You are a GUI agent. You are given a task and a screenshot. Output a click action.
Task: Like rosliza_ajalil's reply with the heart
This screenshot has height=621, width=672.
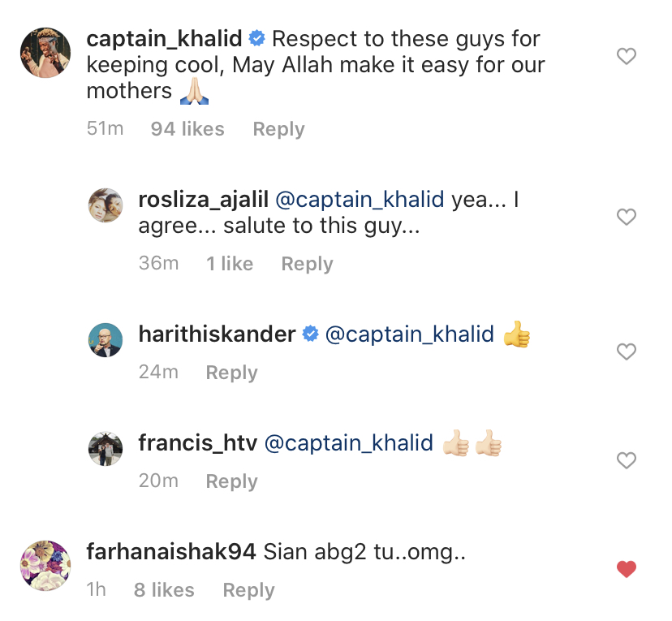click(626, 217)
